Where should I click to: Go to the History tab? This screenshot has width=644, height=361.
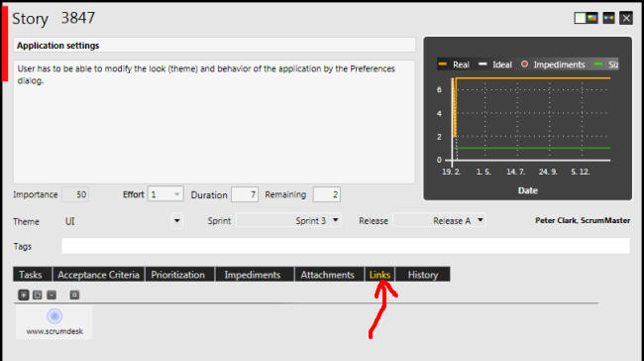pos(423,275)
